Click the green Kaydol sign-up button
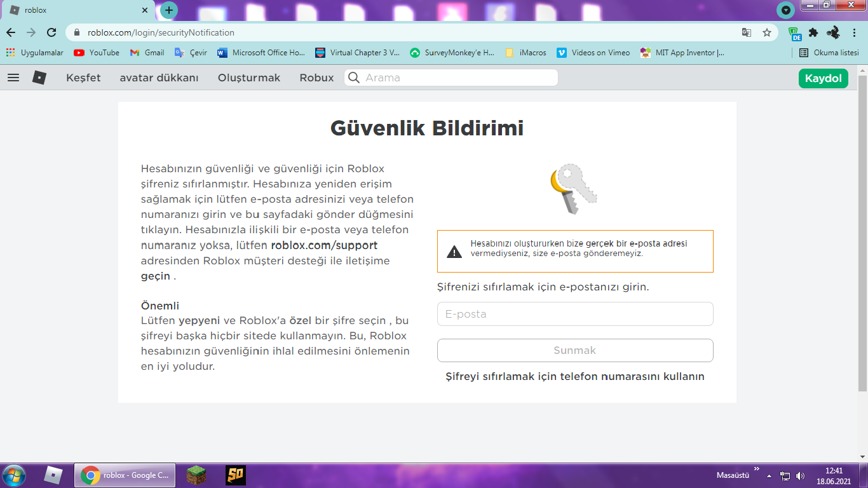 (x=824, y=78)
